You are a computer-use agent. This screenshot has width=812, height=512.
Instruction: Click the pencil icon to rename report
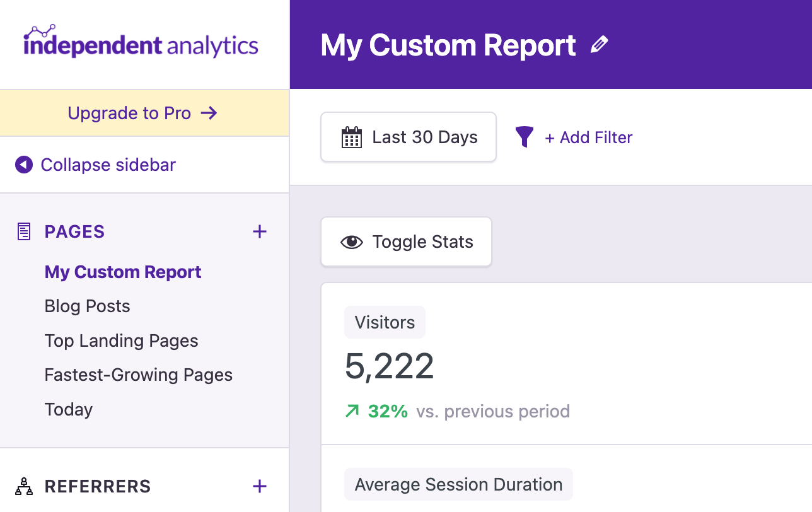click(x=600, y=44)
